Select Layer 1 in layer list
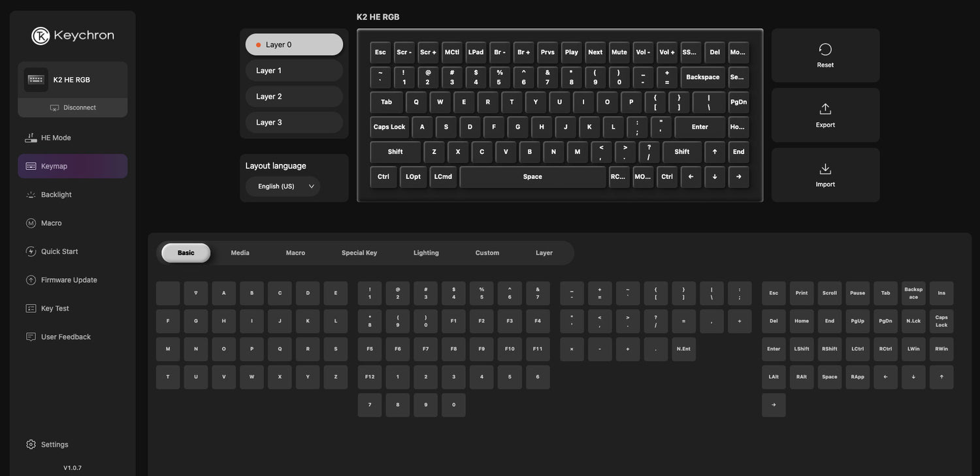The height and width of the screenshot is (476, 980). 294,71
